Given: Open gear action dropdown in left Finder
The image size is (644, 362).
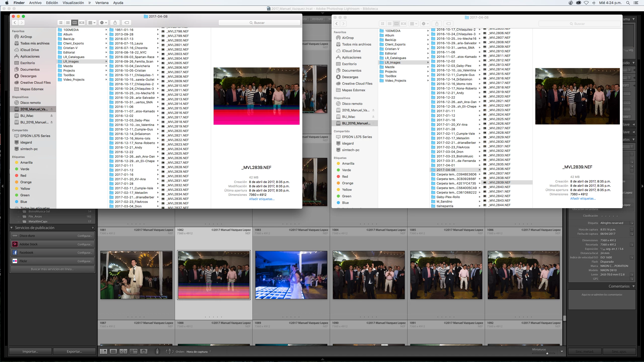Looking at the screenshot, I should point(103,23).
